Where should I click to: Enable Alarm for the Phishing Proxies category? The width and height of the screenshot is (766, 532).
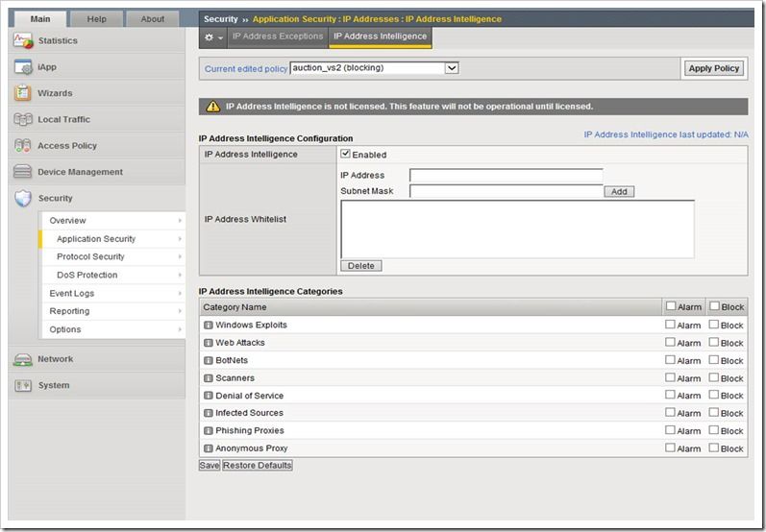click(x=671, y=430)
